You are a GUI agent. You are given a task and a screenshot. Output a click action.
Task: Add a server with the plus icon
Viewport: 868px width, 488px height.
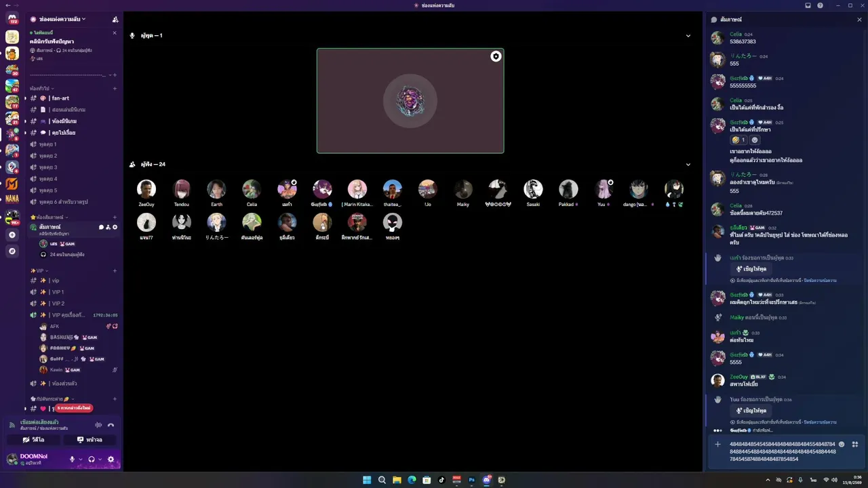(x=12, y=235)
